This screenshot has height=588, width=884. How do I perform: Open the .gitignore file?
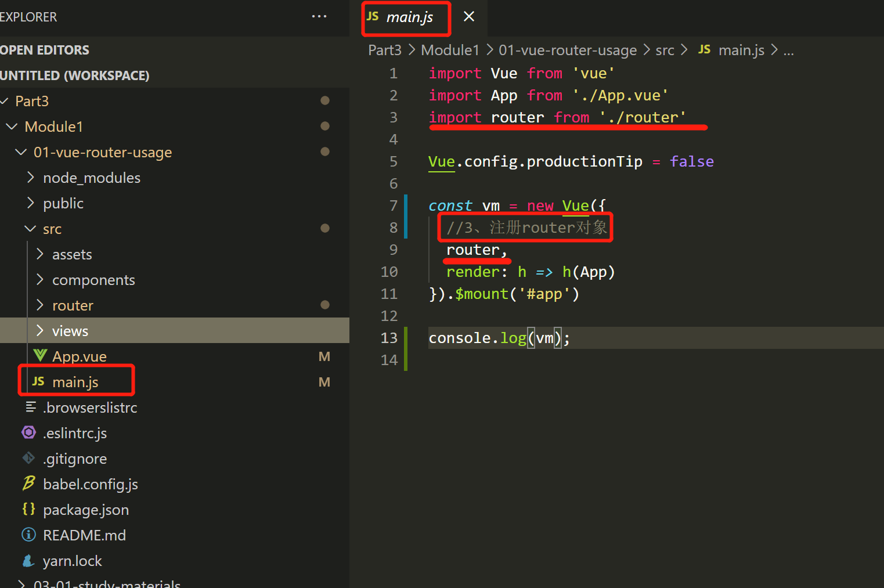point(75,459)
